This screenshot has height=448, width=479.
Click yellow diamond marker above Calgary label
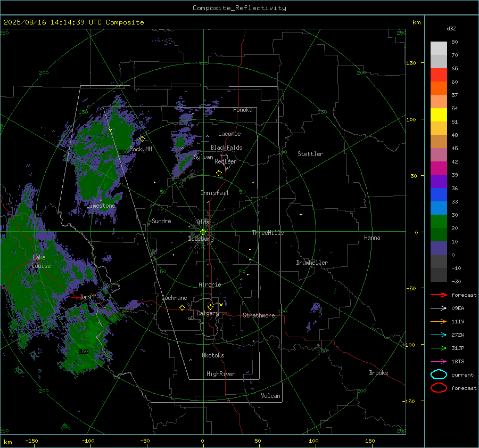210,307
